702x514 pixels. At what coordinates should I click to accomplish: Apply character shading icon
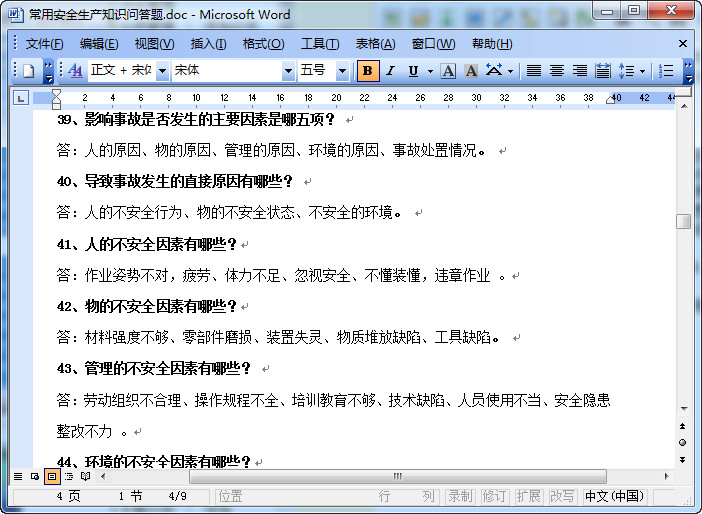(x=471, y=71)
